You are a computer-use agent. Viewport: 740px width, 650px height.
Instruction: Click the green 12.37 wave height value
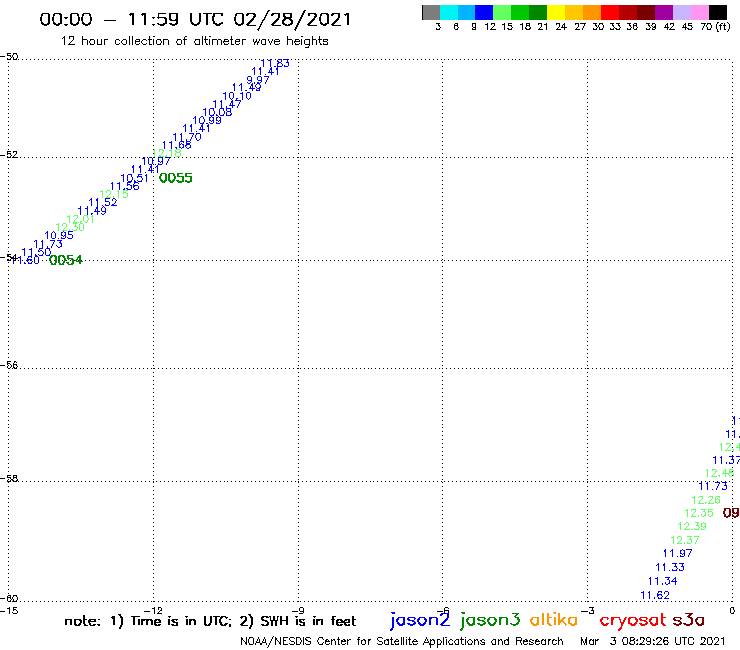click(685, 540)
